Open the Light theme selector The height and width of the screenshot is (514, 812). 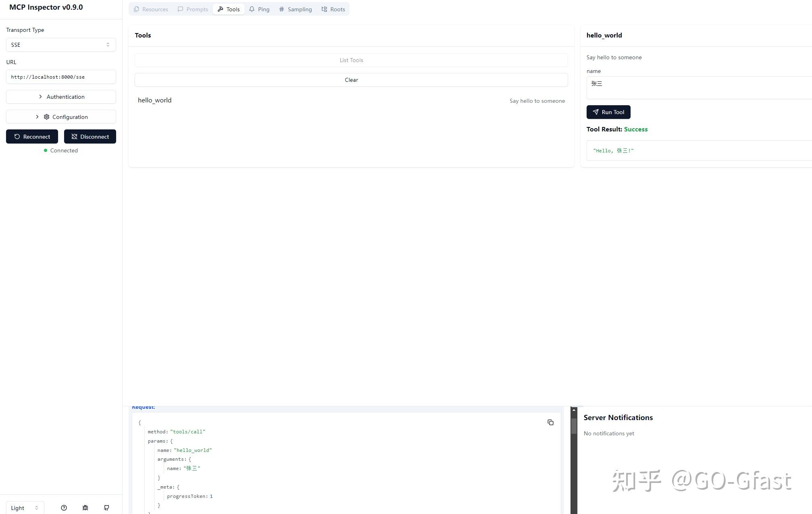(x=25, y=508)
